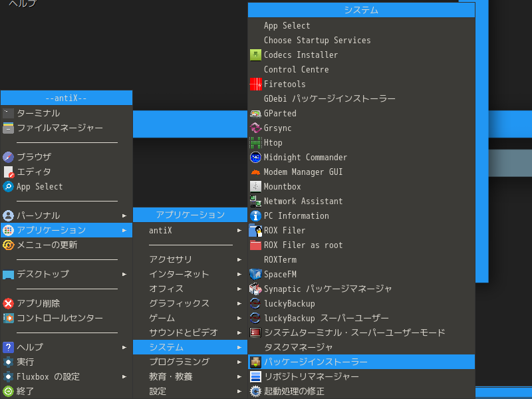Open ROX Filer as root

[361, 245]
